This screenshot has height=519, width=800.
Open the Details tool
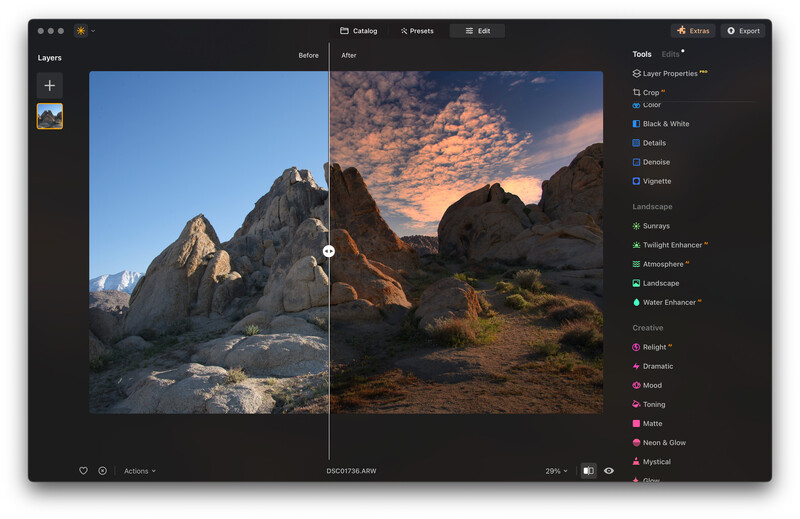[649, 143]
